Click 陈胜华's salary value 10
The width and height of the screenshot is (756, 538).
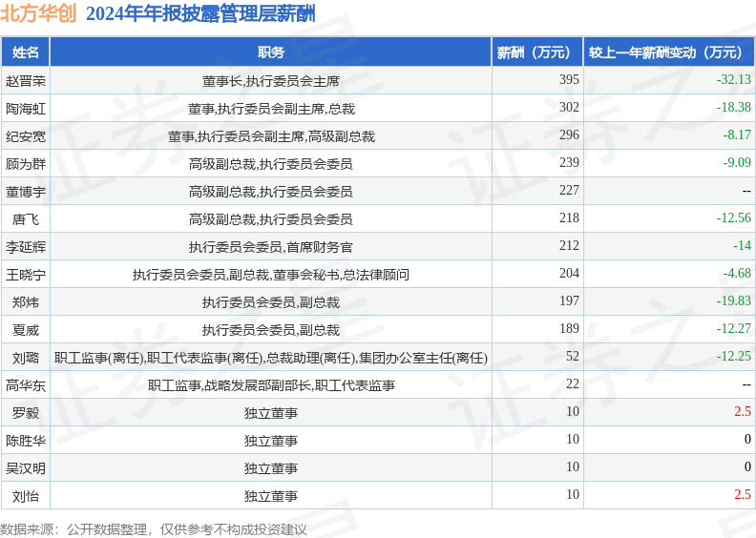click(573, 439)
